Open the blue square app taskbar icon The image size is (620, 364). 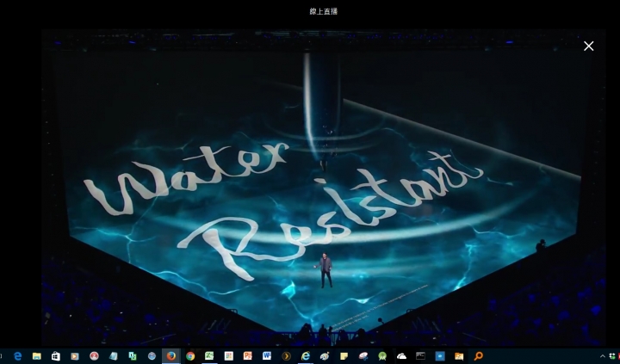[440, 356]
